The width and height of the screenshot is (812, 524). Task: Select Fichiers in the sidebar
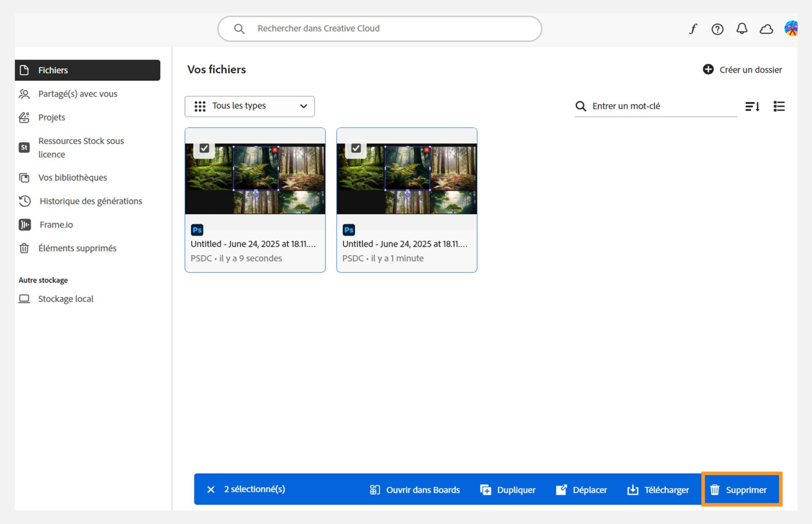[x=88, y=70]
